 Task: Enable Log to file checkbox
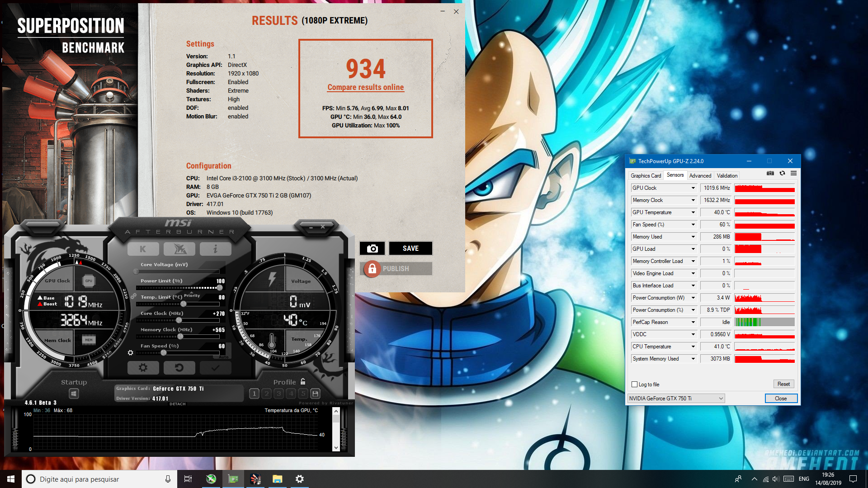634,385
